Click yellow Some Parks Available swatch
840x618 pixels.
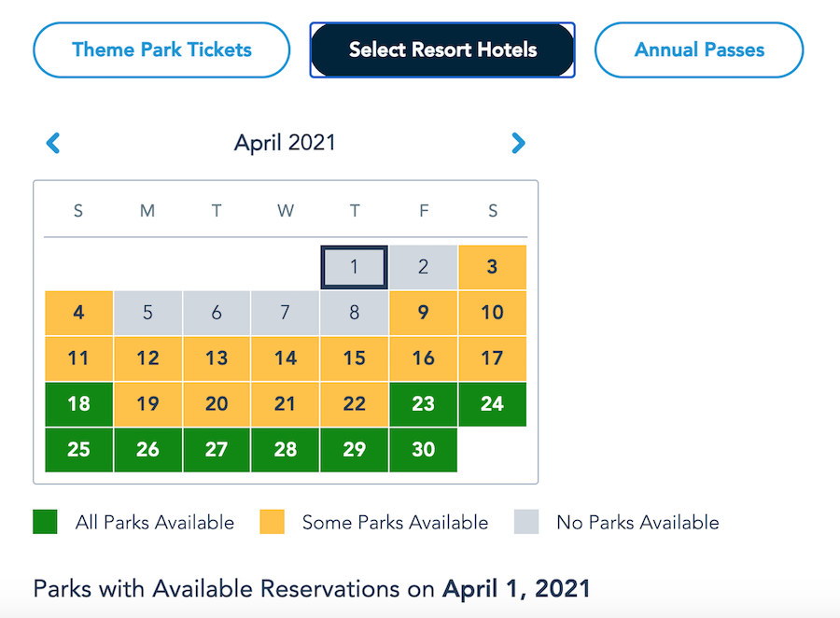tap(272, 522)
